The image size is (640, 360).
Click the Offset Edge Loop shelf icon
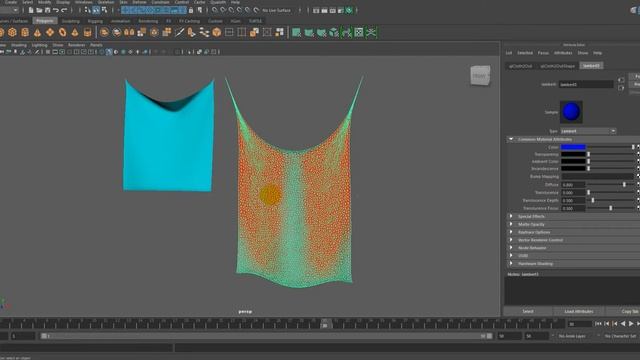tap(242, 32)
